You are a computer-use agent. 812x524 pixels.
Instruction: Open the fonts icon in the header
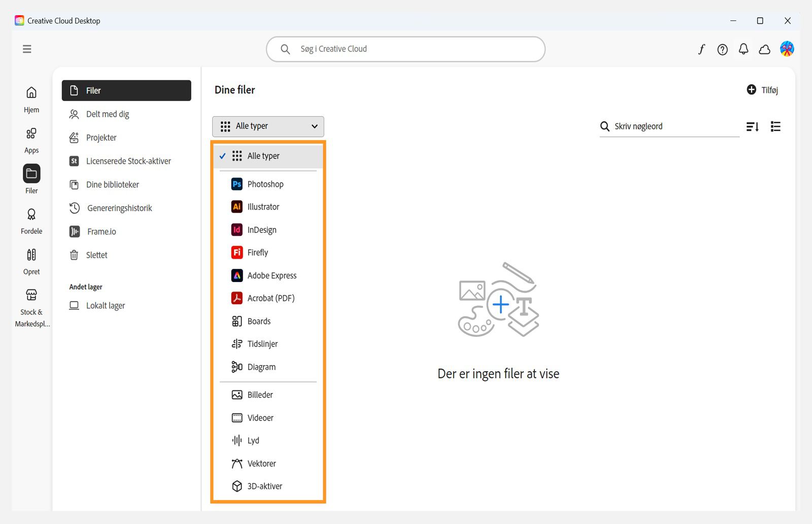701,49
